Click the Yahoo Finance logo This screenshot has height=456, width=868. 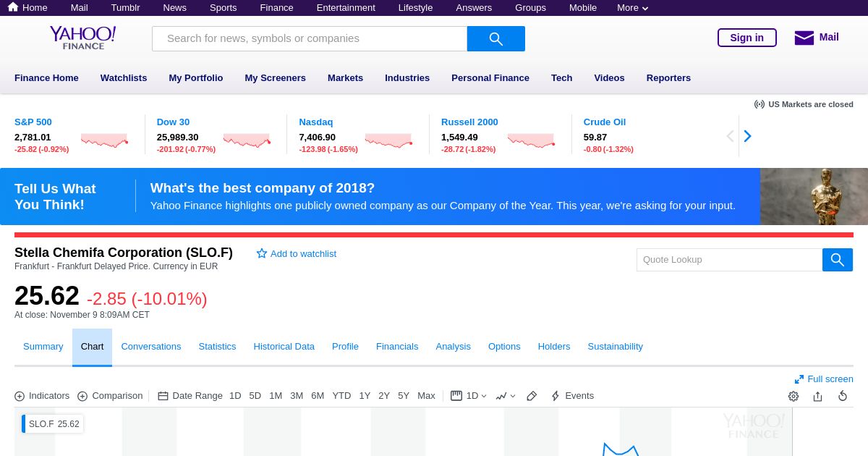pos(82,38)
